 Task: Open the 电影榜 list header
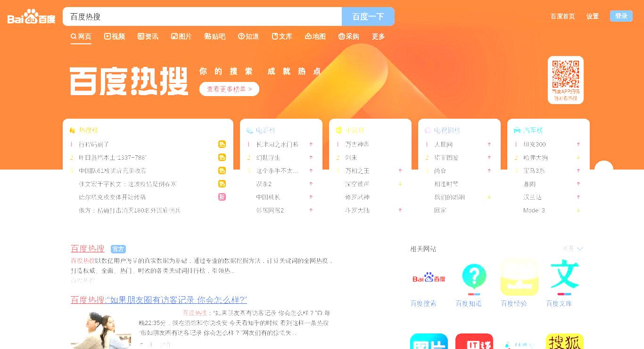[x=266, y=130]
